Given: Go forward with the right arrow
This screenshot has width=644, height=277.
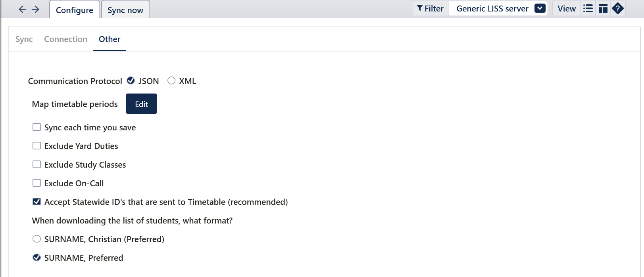Looking at the screenshot, I should 35,9.
